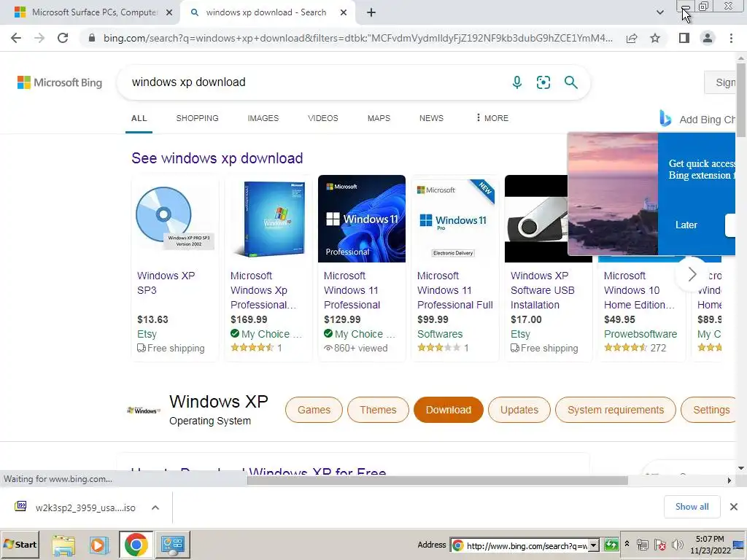Click the System requirements pill

616,410
